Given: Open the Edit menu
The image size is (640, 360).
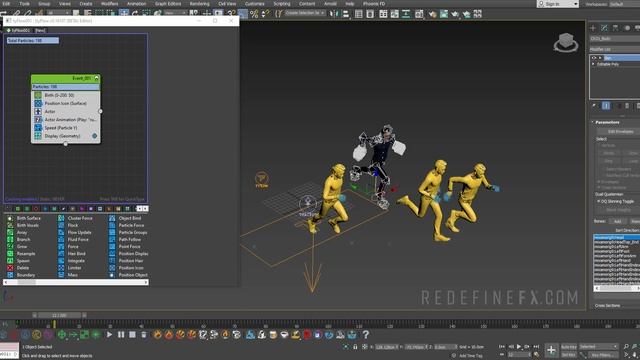Looking at the screenshot, I should coord(6,4).
